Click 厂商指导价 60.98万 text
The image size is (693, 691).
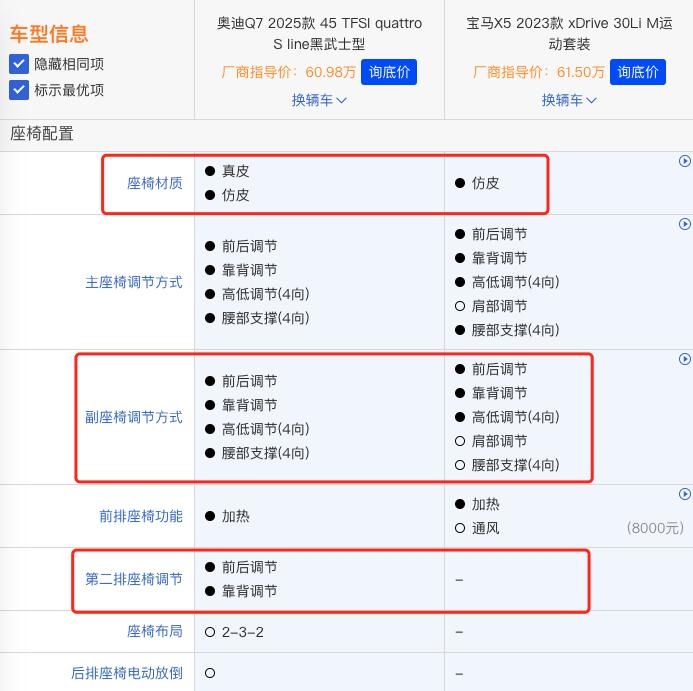[x=289, y=72]
